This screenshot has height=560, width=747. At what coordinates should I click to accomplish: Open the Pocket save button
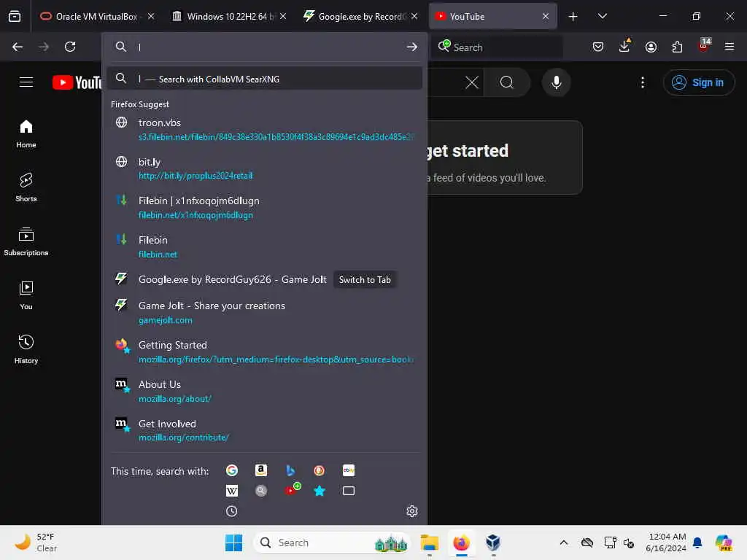[x=598, y=47]
